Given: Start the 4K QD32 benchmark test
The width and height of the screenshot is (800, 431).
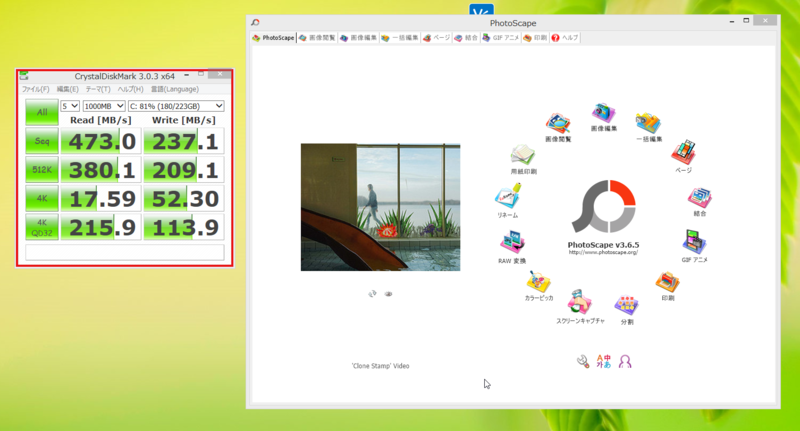Looking at the screenshot, I should (42, 227).
